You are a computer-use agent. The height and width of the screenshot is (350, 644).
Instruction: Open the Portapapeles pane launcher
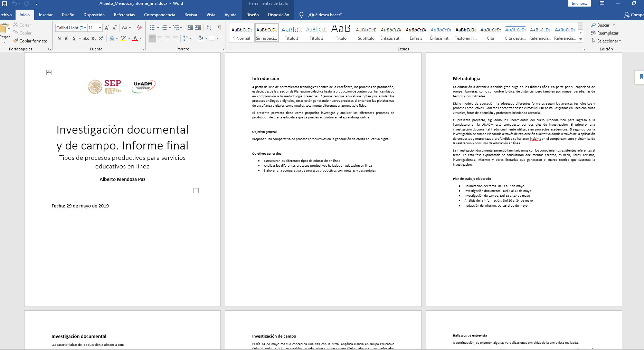click(50, 49)
